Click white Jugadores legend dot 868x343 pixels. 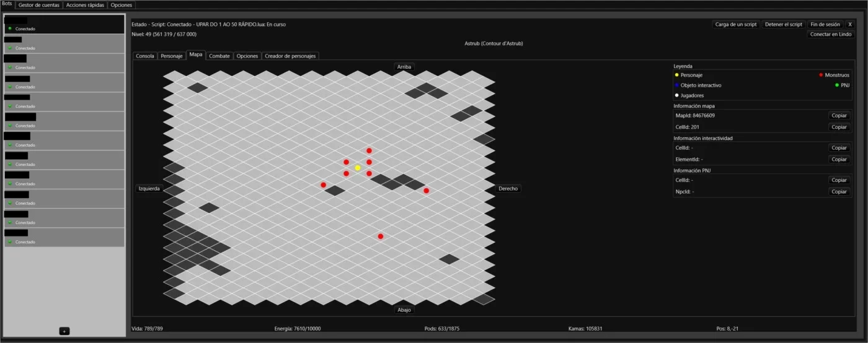pyautogui.click(x=677, y=95)
